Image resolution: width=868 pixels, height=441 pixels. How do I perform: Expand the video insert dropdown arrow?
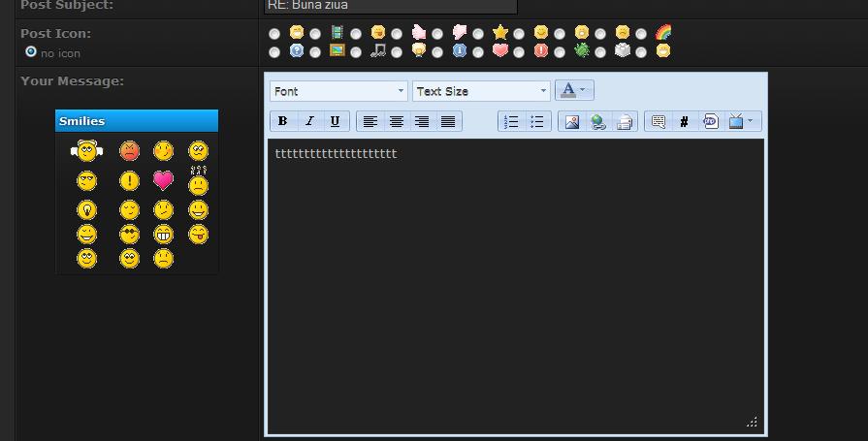tap(751, 120)
